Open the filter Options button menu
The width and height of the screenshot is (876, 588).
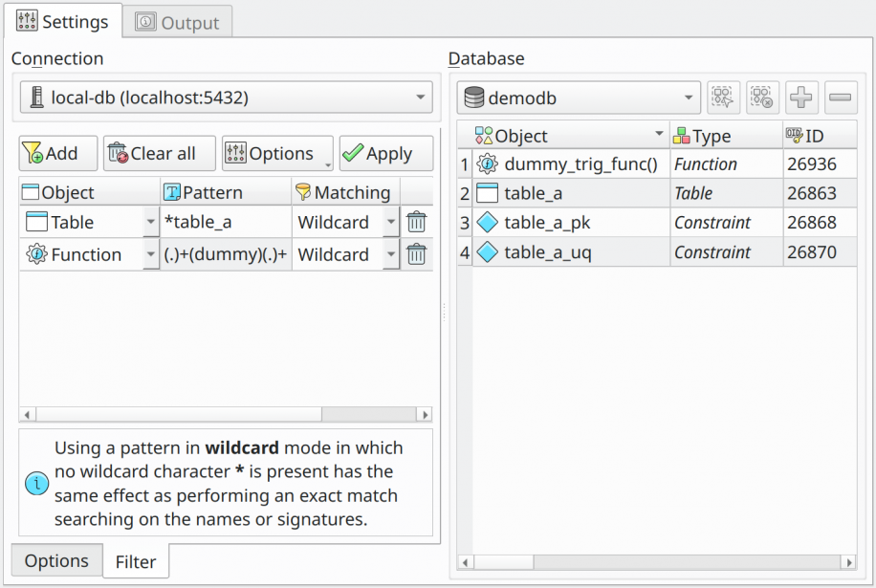(277, 153)
